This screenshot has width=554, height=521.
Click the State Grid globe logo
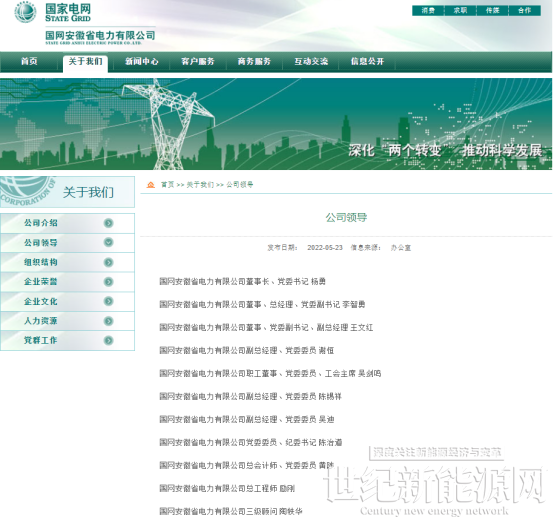25,12
